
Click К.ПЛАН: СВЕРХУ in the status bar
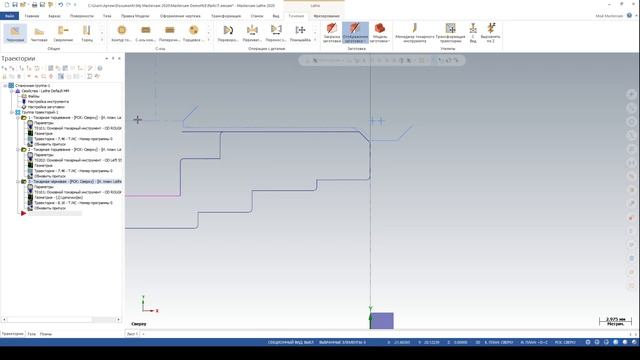point(499,342)
